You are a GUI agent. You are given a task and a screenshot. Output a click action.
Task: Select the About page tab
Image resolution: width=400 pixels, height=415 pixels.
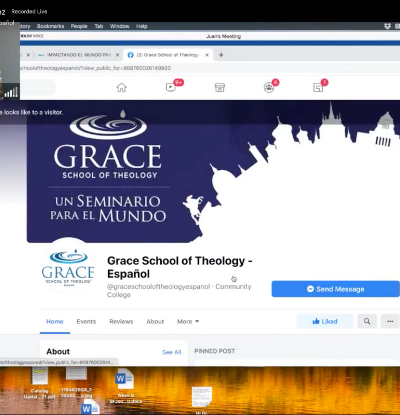[155, 321]
